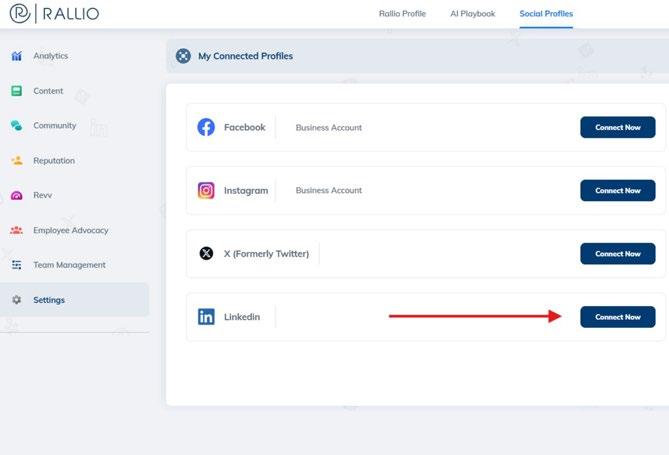Switch to the Rallio Profile tab
The height and width of the screenshot is (455, 669).
tap(402, 14)
